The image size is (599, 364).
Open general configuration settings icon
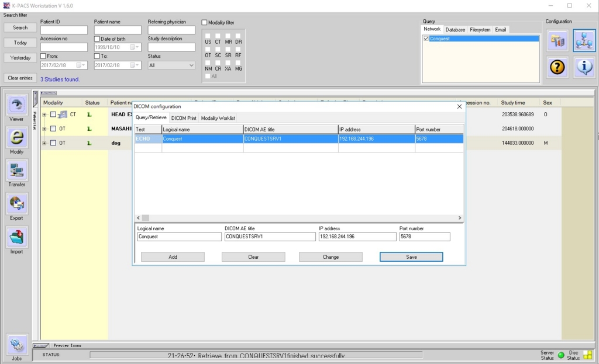(x=557, y=40)
